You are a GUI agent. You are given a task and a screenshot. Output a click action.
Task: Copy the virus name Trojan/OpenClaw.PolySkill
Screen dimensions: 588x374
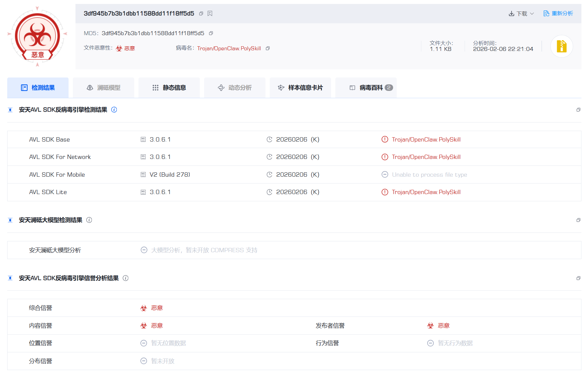pyautogui.click(x=268, y=48)
